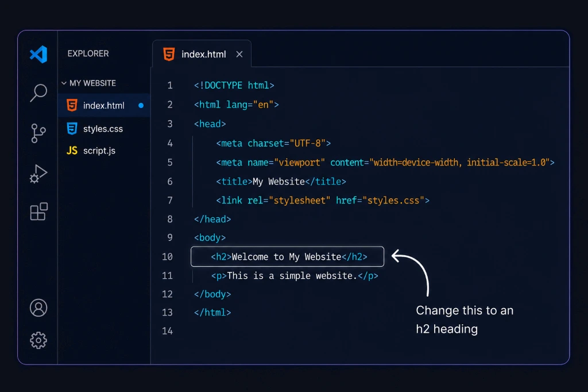Click the <!DOCTYPE html> code line
Viewport: 588px width, 392px height.
234,85
